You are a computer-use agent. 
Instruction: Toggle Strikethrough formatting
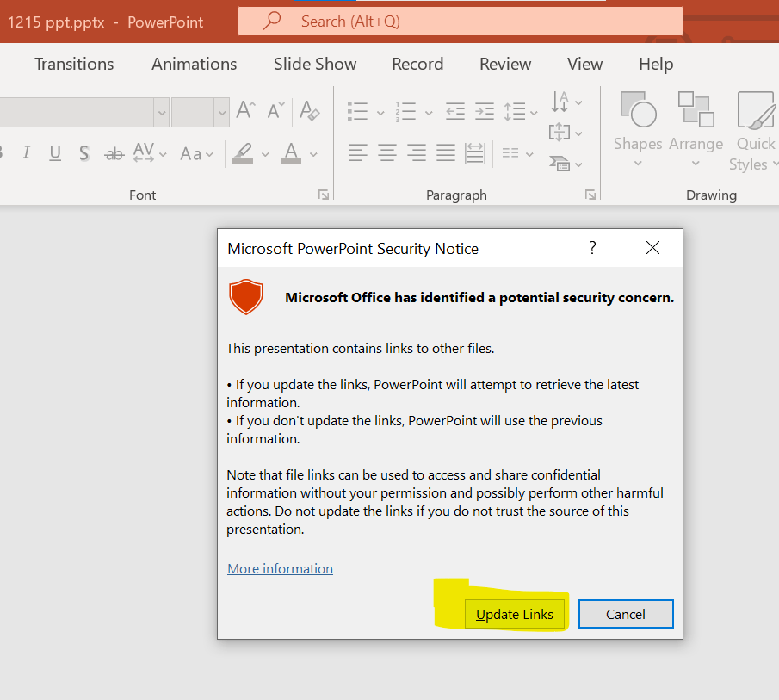114,153
